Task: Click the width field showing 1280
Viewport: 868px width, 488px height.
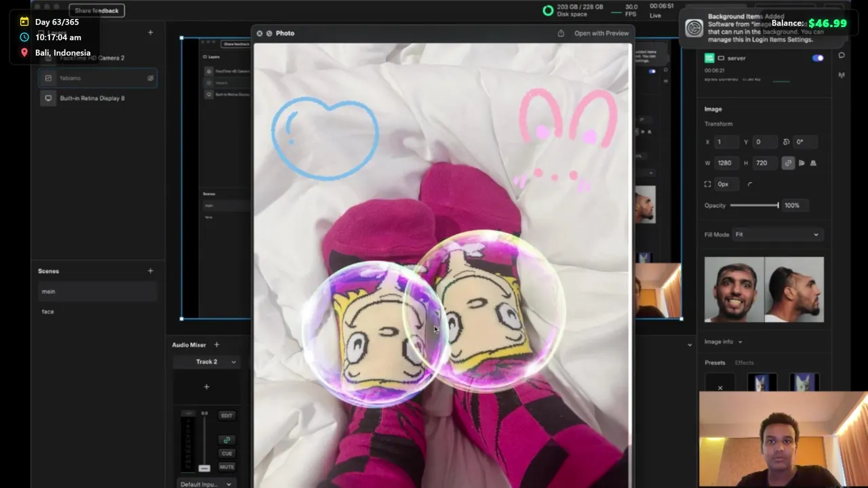Action: 727,163
